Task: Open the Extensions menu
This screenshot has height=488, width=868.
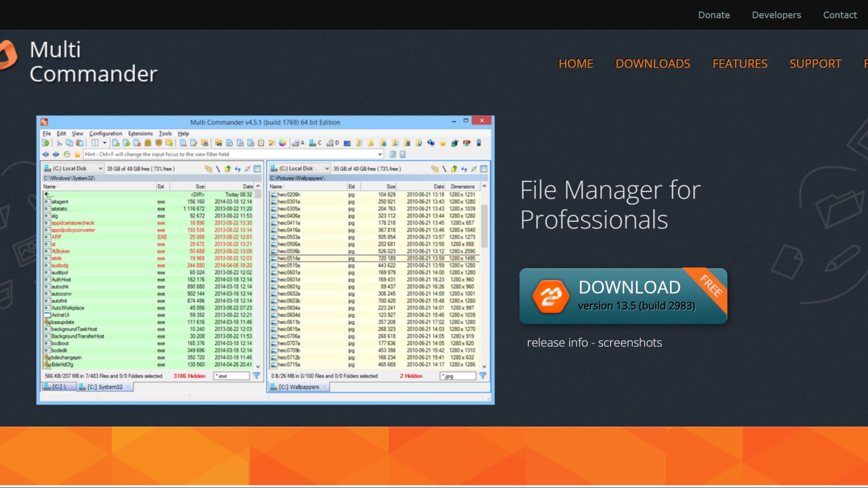Action: pos(140,133)
